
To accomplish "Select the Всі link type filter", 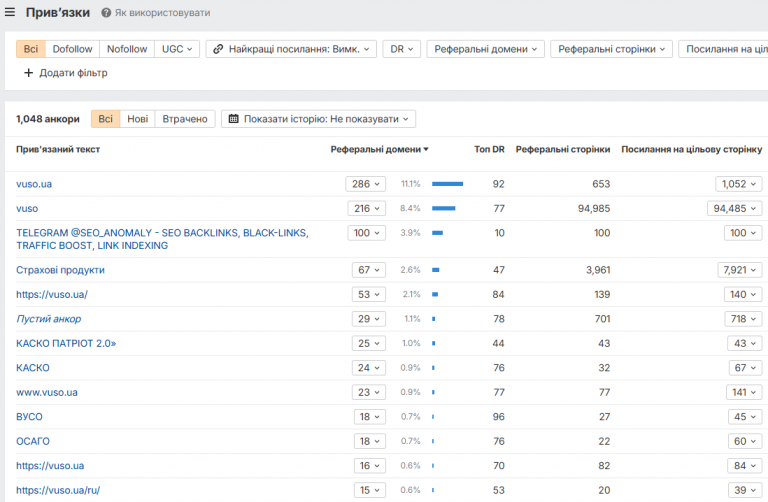I will pos(31,49).
